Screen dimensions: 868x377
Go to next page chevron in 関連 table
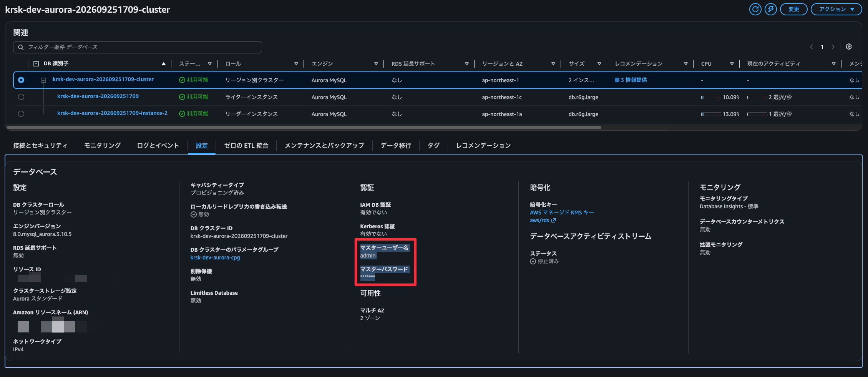833,47
